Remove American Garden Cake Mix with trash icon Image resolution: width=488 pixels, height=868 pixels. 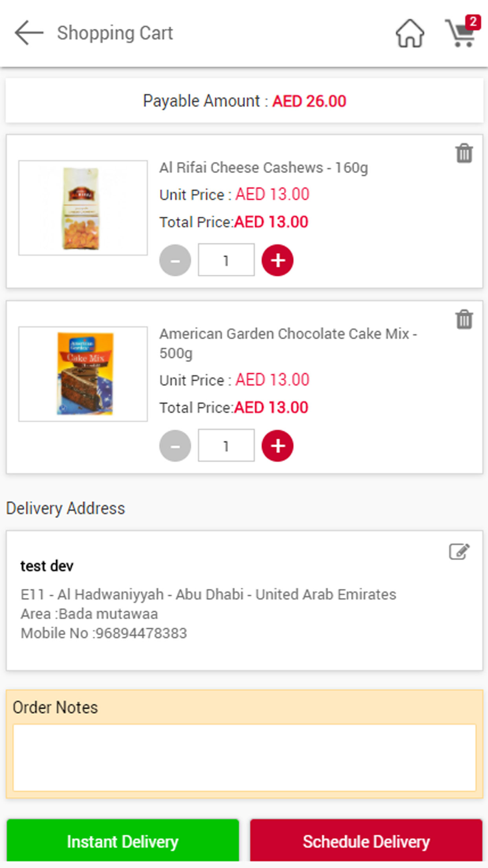[464, 320]
